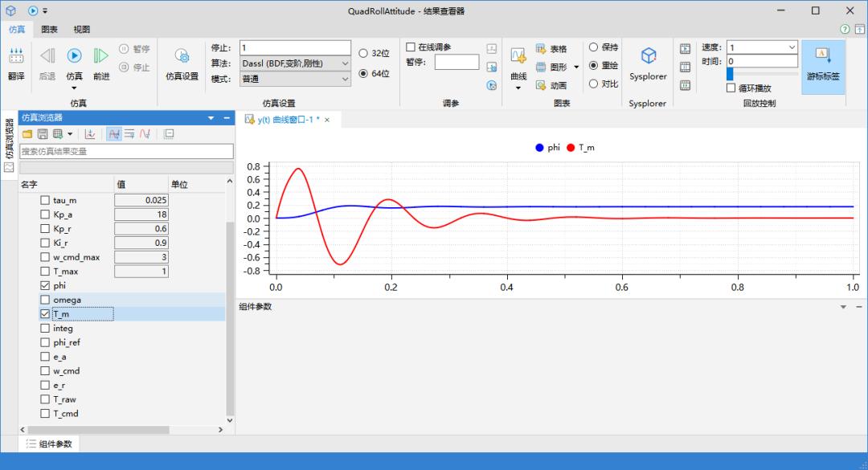Launch Sysplorer from the ribbon
The height and width of the screenshot is (470, 868).
[x=649, y=63]
